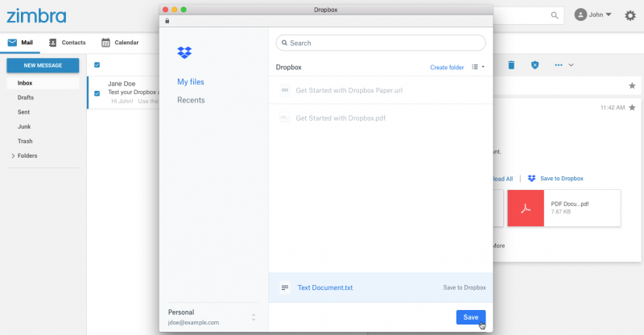Click the Save to Dropbox link in the email
The image size is (644, 335).
pyautogui.click(x=561, y=179)
